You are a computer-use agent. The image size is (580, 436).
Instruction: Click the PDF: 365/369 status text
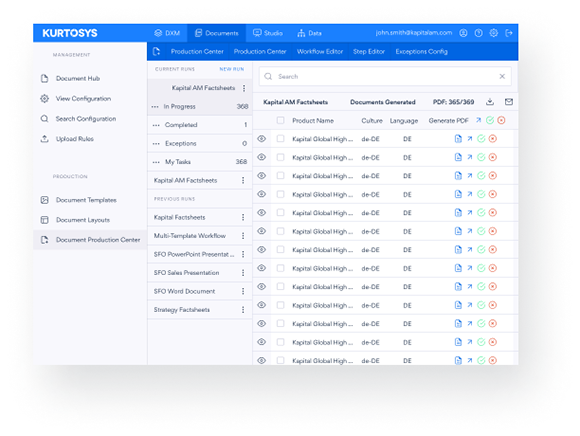tap(453, 102)
